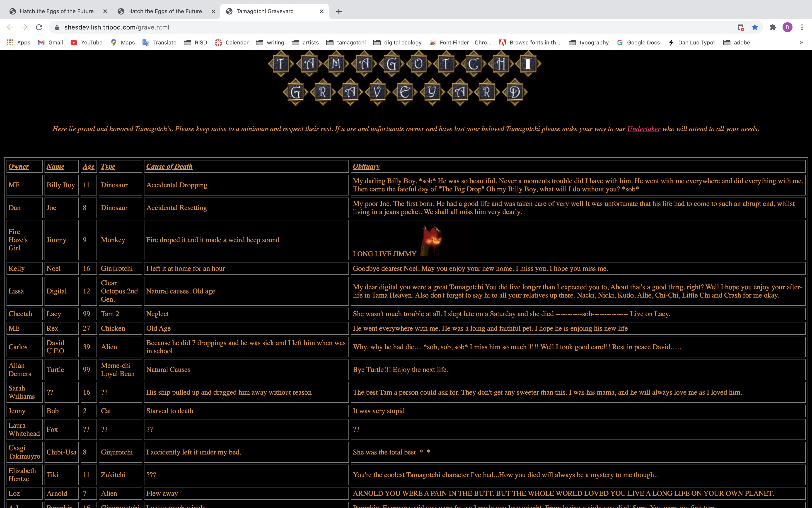Click the Zukitchi type cell
Screen dimensions: 812x508
[121, 475]
